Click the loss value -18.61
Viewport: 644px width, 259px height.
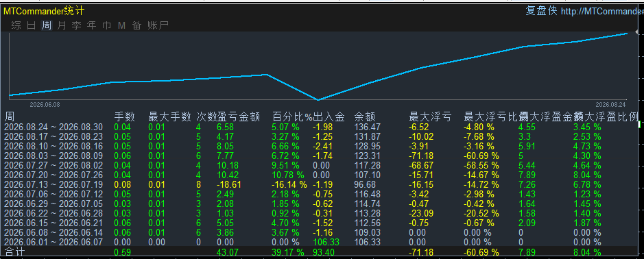pos(229,185)
